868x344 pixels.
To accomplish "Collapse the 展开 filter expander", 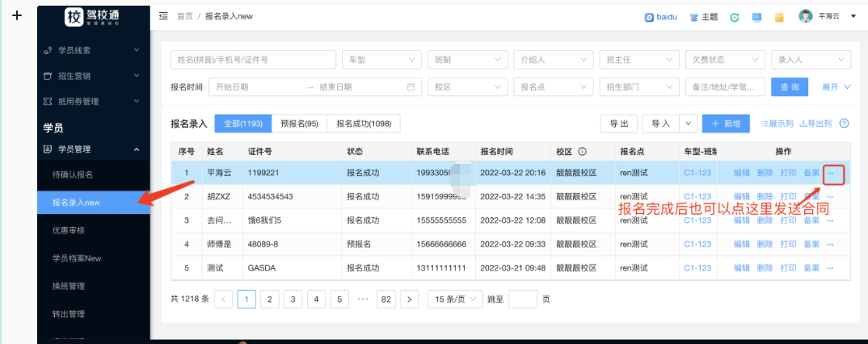I will tap(836, 87).
